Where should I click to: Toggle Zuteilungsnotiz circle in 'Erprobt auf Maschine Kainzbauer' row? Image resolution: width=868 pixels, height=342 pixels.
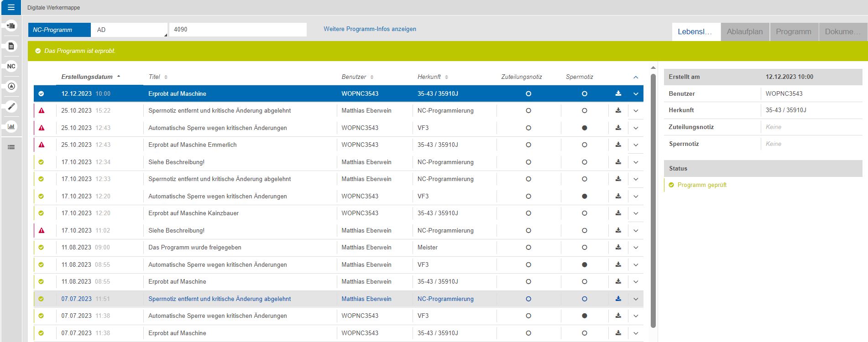click(x=528, y=213)
